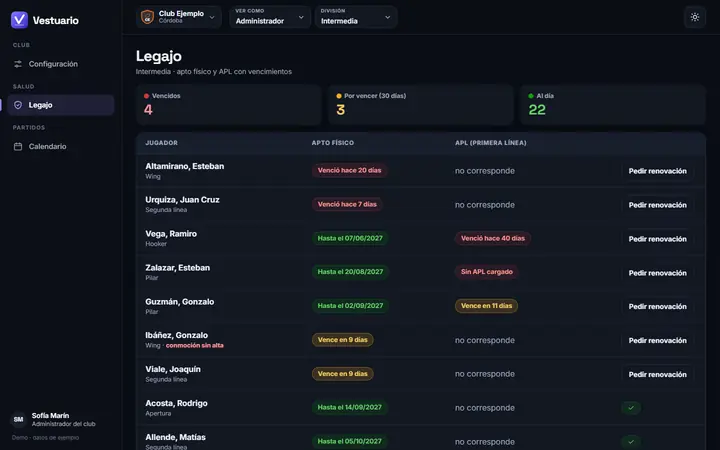Click the Calendario calendar icon
Image resolution: width=720 pixels, height=450 pixels.
[18, 146]
